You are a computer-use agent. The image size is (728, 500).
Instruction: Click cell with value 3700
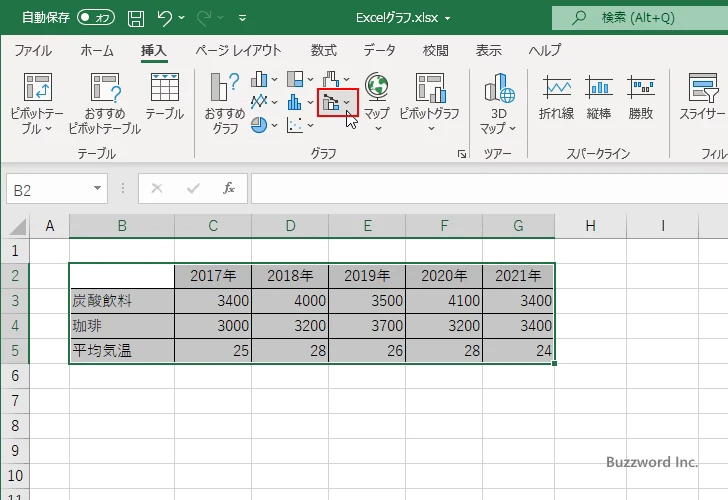point(367,326)
